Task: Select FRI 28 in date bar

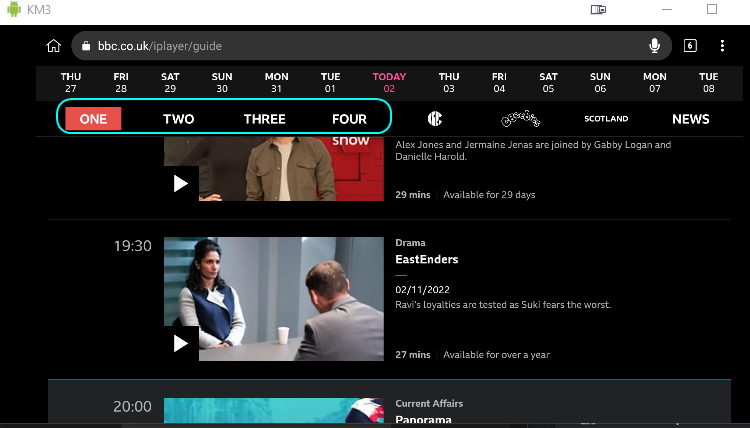Action: click(121, 82)
